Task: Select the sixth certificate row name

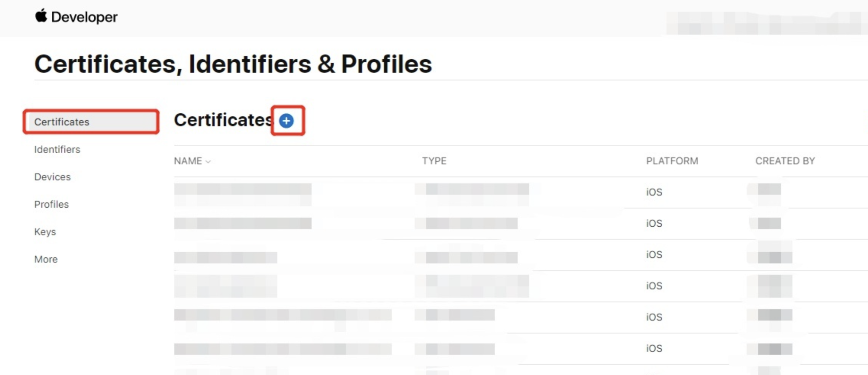Action: [x=283, y=349]
